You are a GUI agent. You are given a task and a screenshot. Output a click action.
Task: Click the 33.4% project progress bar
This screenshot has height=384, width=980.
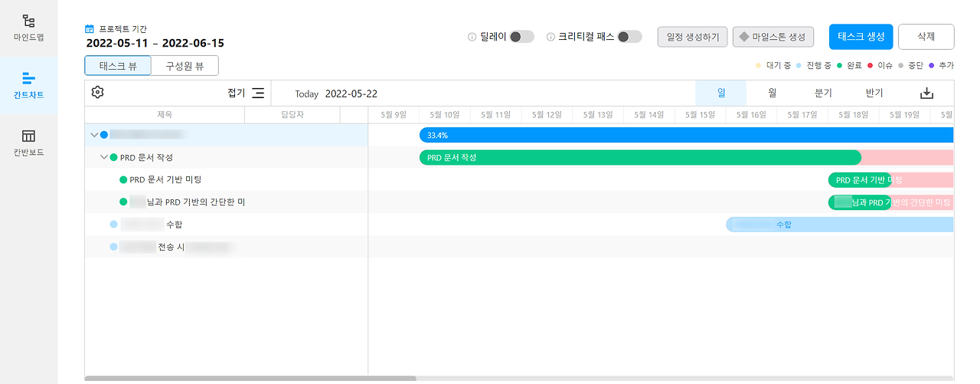pos(686,135)
